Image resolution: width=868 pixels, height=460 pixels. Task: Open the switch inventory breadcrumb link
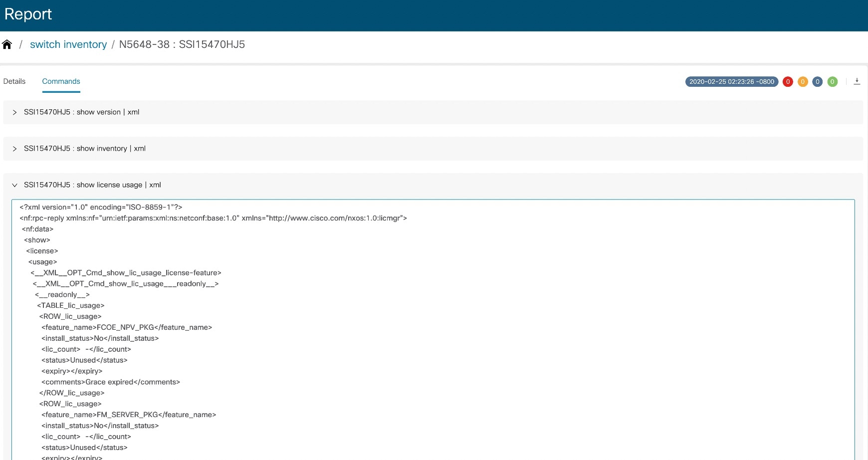pyautogui.click(x=68, y=44)
